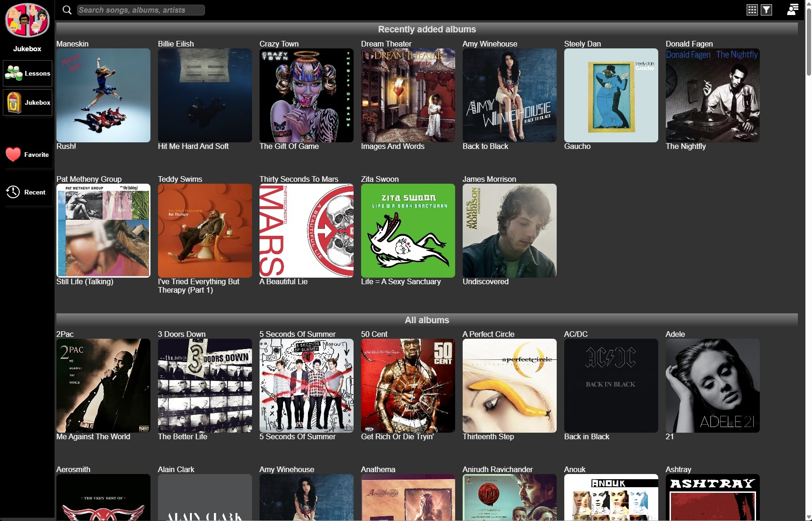Show Recent items

(27, 192)
